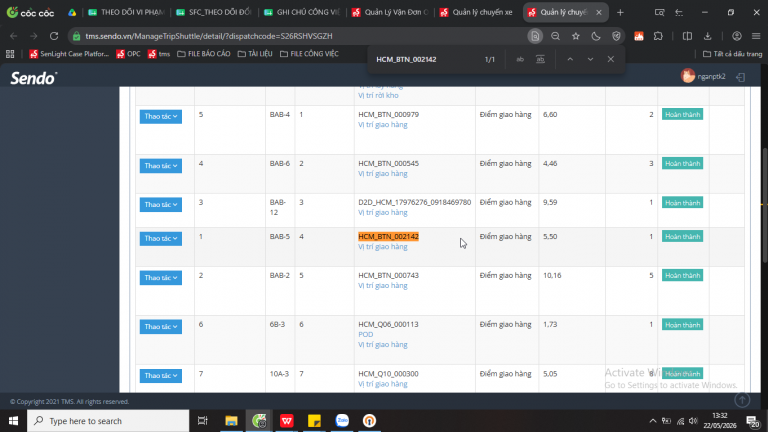Viewport: 768px width, 432px height.
Task: Click the logout icon next to nganptk2
Action: tap(741, 77)
